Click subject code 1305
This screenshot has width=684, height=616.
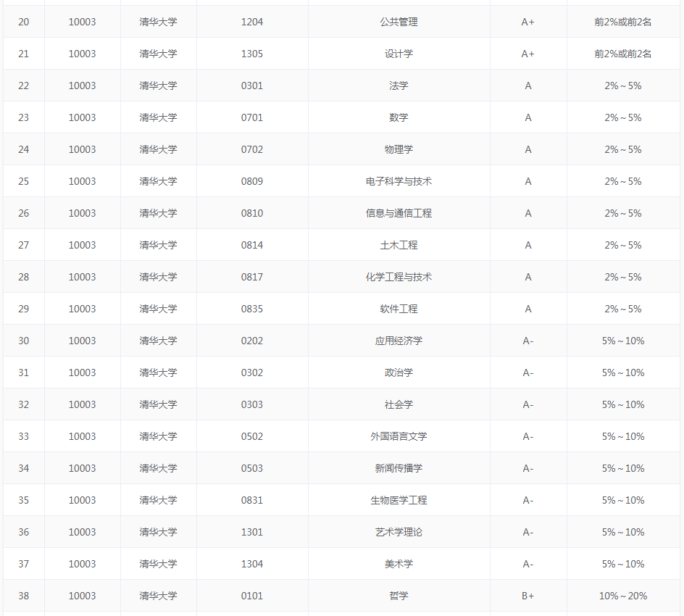coord(252,54)
